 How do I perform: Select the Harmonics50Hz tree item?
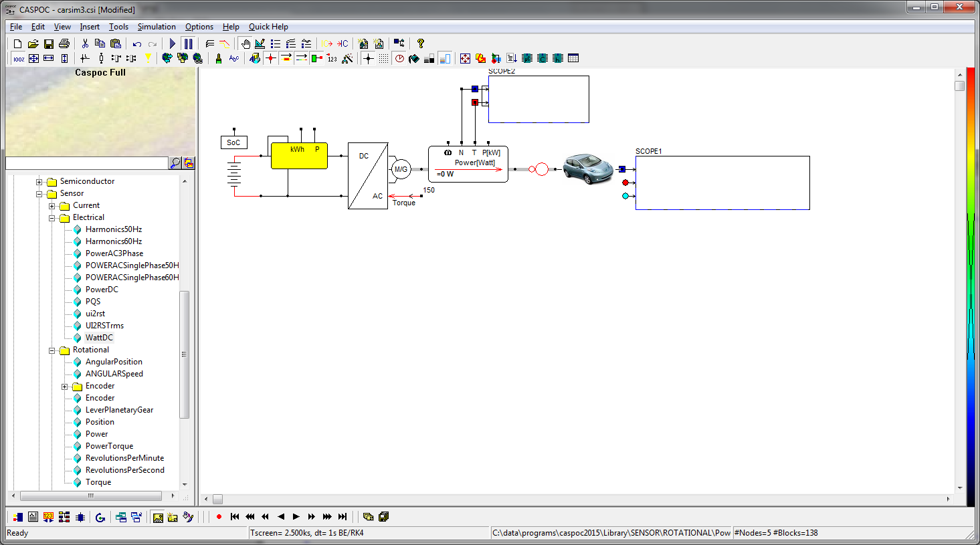point(114,229)
